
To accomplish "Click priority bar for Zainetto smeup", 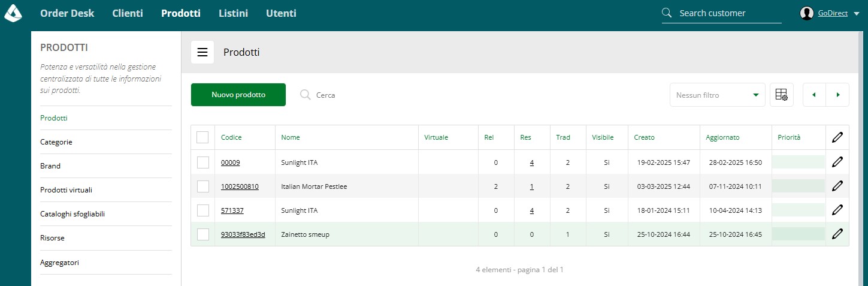I will click(x=799, y=234).
